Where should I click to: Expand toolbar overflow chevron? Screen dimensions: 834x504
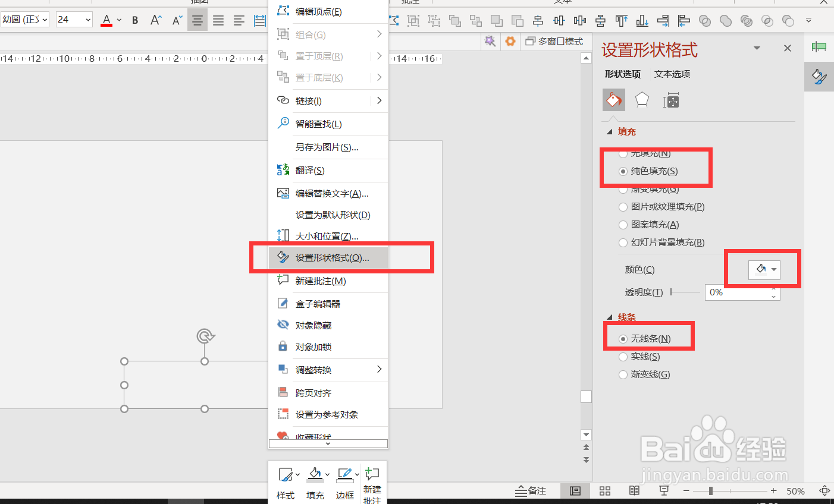[x=808, y=20]
